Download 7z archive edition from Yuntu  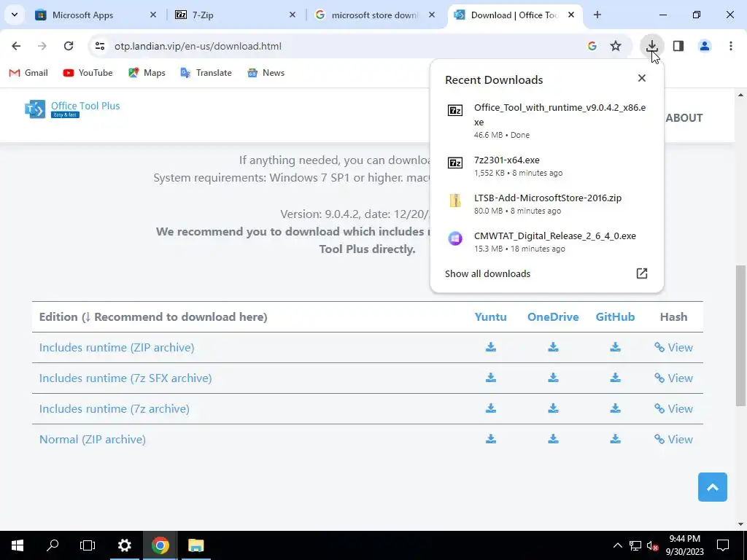tap(491, 408)
